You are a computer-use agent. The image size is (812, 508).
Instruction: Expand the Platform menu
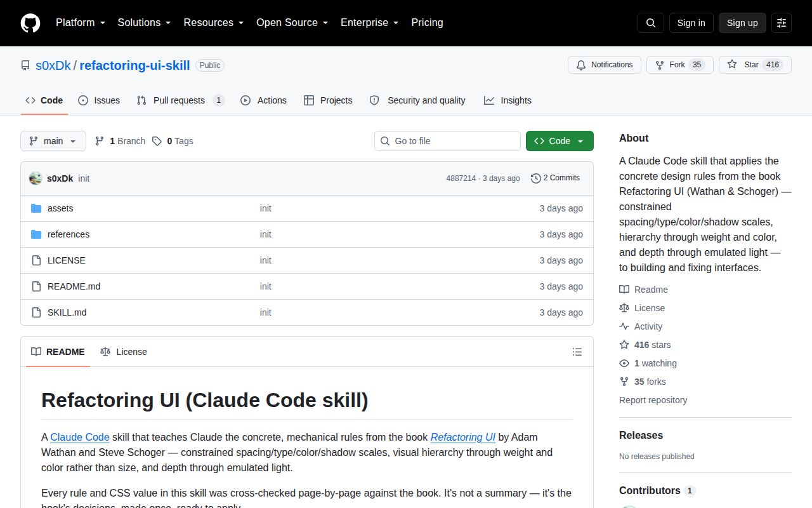coord(80,23)
